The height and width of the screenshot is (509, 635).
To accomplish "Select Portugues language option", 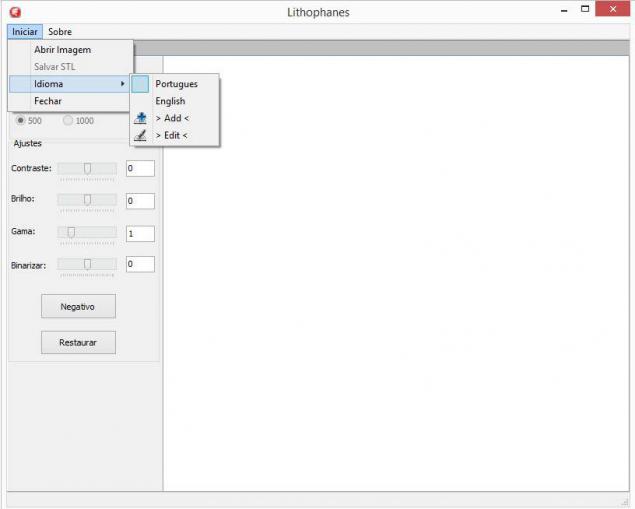I will tap(175, 84).
